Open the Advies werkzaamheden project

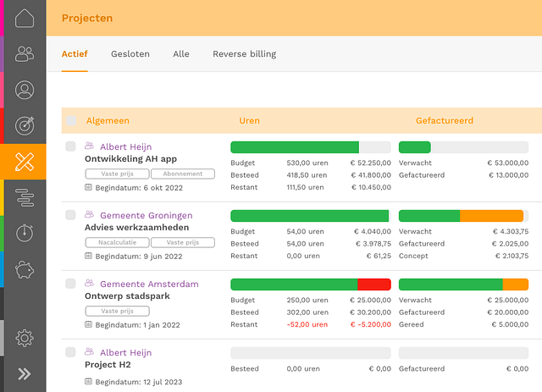click(137, 228)
